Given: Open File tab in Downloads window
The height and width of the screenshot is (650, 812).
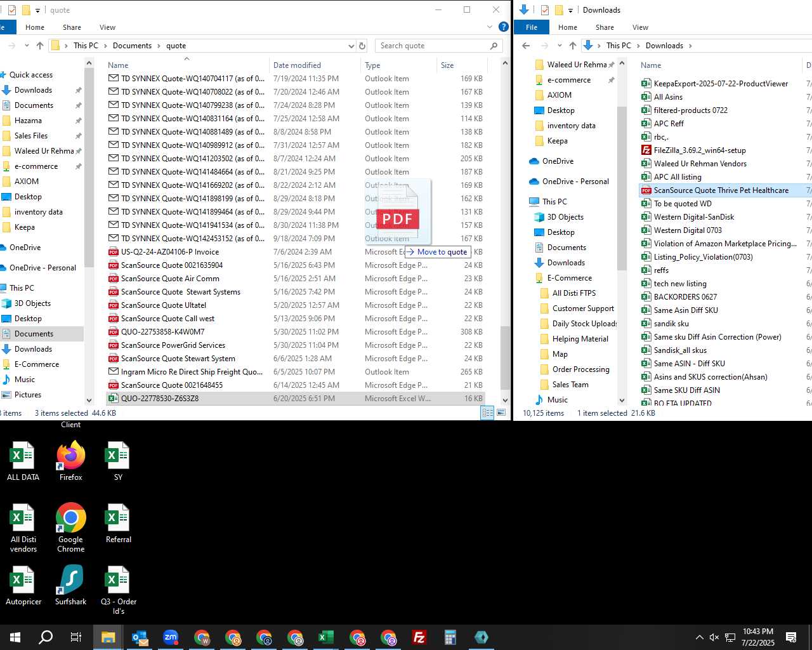Looking at the screenshot, I should click(532, 27).
